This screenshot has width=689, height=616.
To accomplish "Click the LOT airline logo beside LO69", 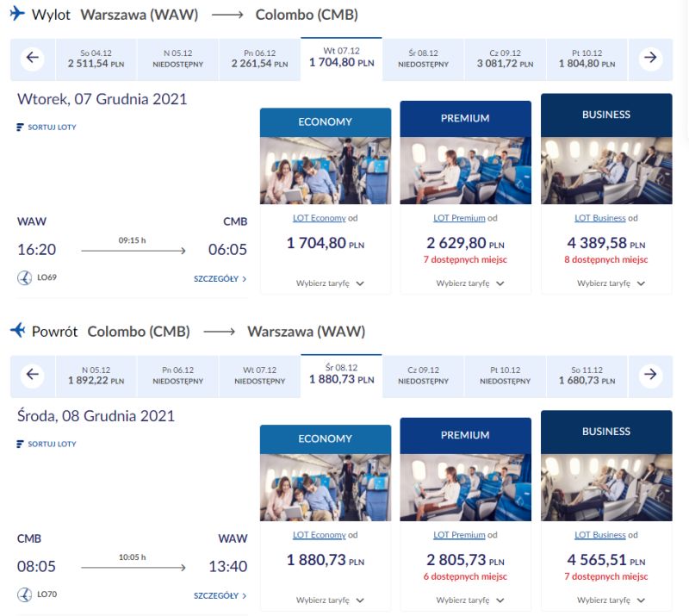I will click(24, 278).
